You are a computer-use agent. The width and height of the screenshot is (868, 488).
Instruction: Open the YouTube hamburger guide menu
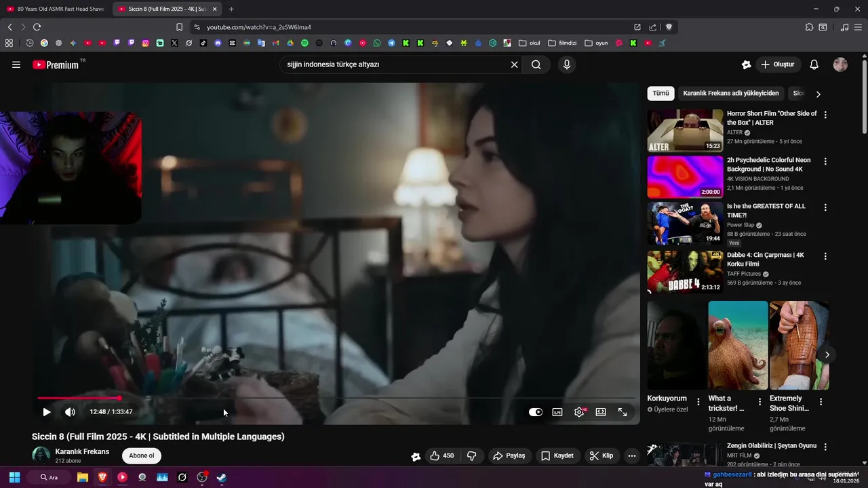(x=16, y=64)
